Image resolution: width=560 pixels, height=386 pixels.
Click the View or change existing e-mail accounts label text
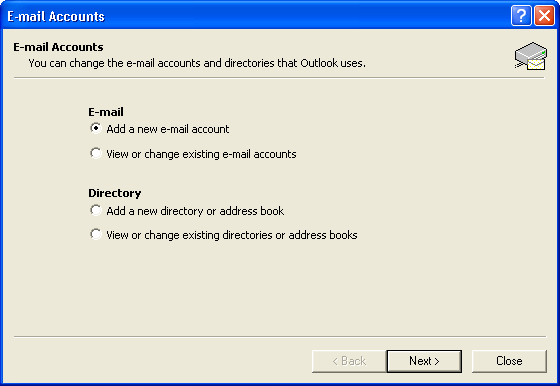coord(201,154)
